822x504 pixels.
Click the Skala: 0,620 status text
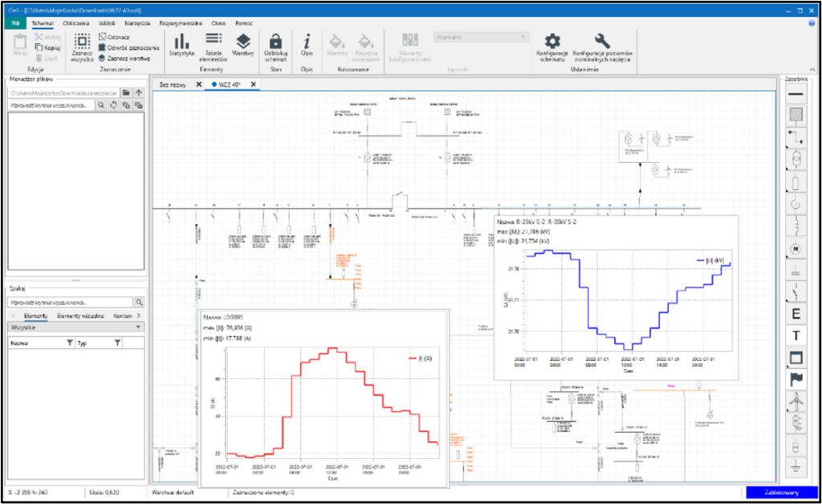click(x=104, y=493)
